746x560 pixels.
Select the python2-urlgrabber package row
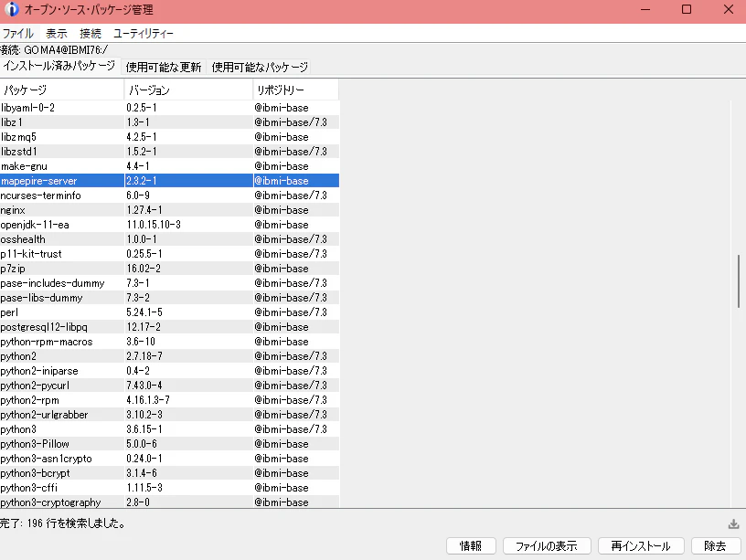pos(169,415)
